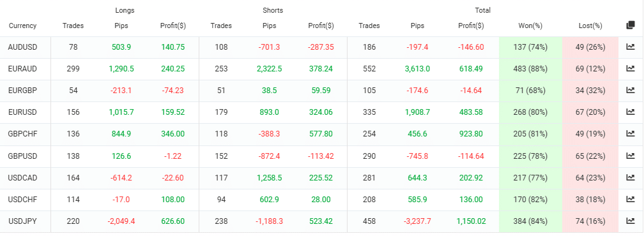The image size is (644, 236).
Task: Click GBPCHF total profit 923.80 value
Action: click(471, 134)
